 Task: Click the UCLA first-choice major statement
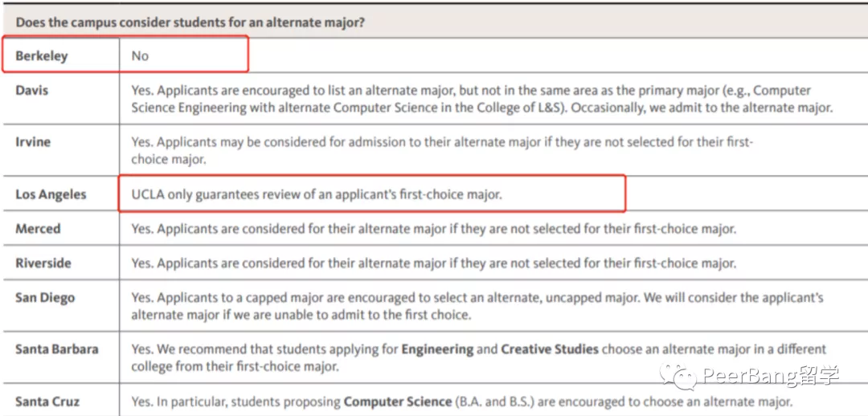[x=317, y=194]
